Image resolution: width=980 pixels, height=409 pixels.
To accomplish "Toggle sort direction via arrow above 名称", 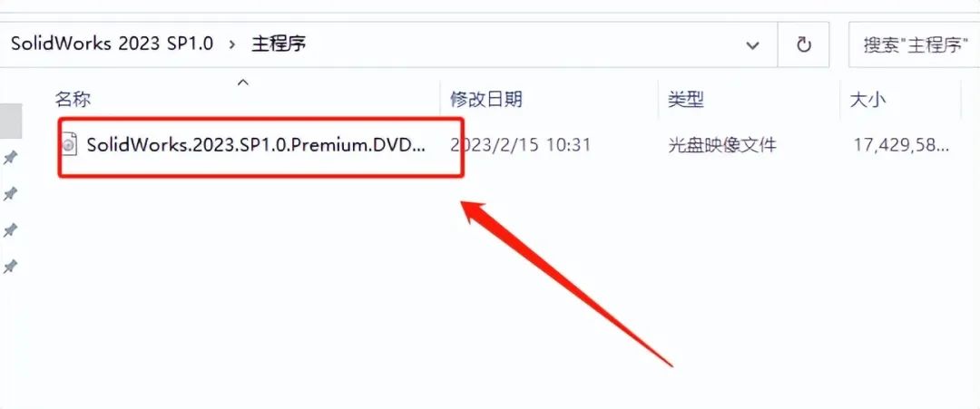I will pos(244,83).
